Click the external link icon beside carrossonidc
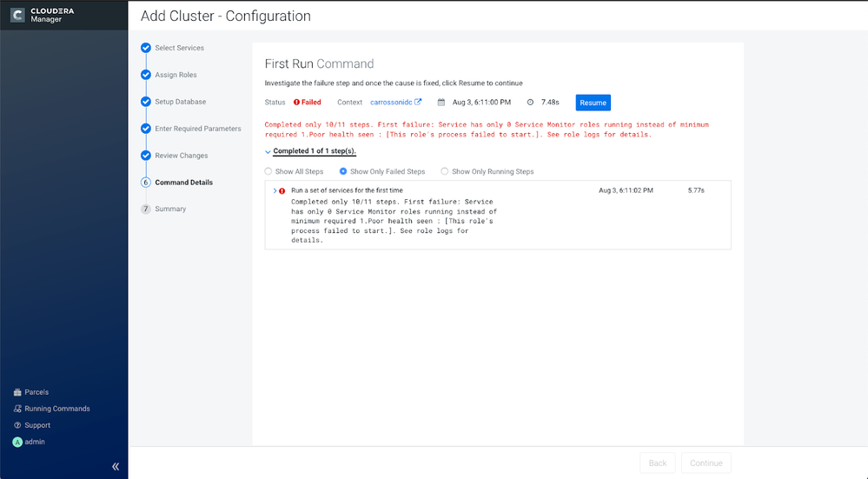Viewport: 868px width, 479px height. tap(418, 102)
